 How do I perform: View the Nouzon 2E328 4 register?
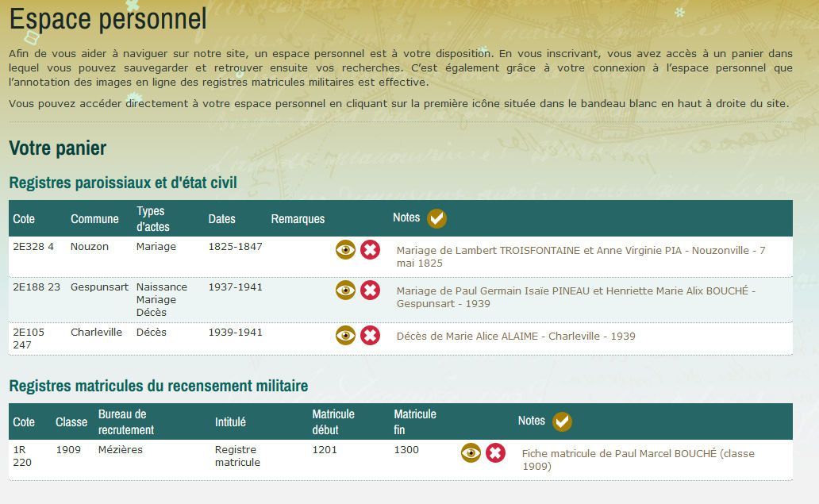point(345,250)
